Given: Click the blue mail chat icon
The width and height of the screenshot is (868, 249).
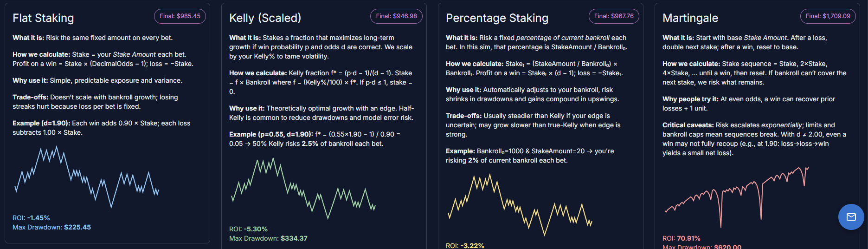Looking at the screenshot, I should click(x=851, y=217).
